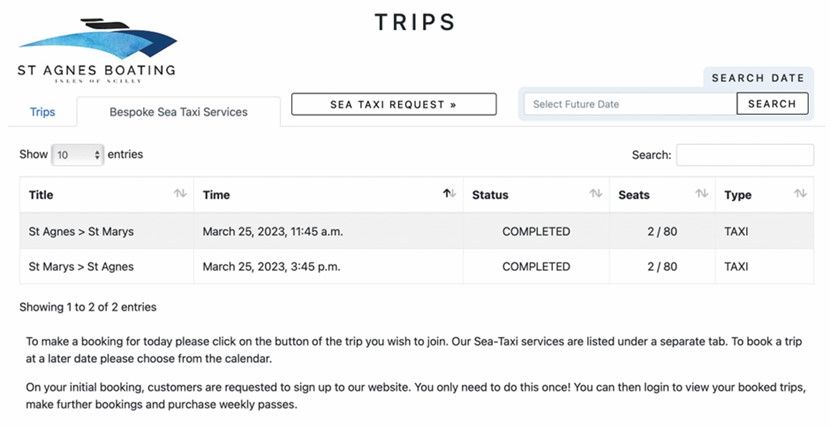Sort by Seats column arrows
Viewport: 830px width, 428px height.
tap(702, 194)
